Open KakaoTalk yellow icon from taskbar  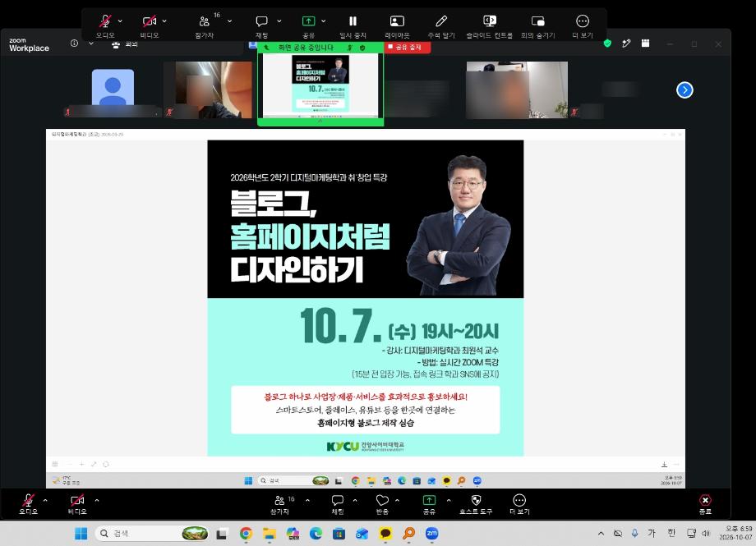click(x=385, y=534)
